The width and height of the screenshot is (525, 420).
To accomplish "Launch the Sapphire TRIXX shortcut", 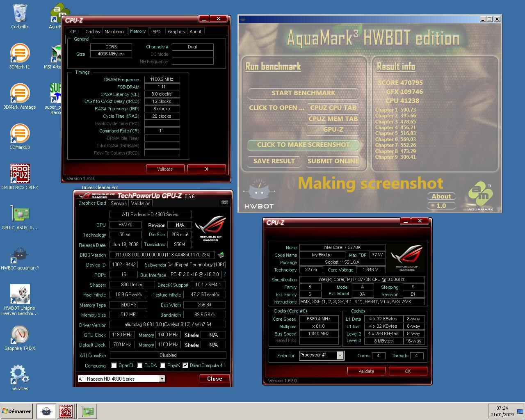I will (20, 338).
